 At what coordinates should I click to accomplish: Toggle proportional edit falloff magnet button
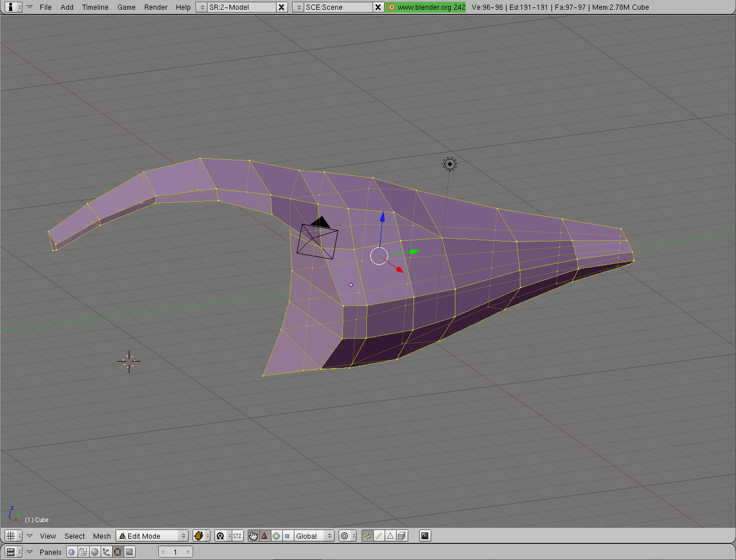coord(220,536)
